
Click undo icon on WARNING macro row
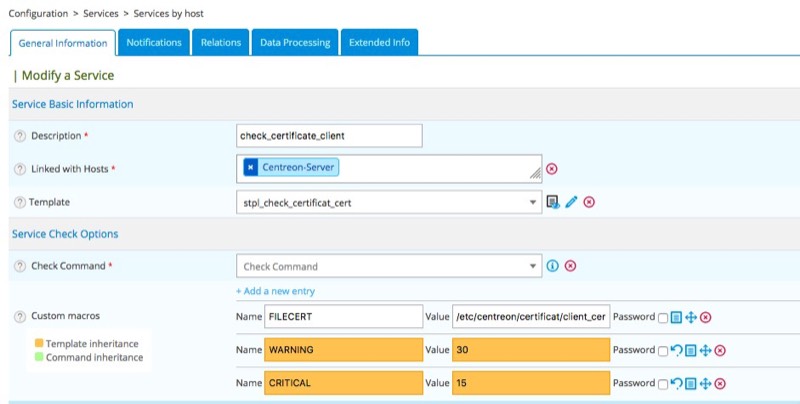point(675,350)
